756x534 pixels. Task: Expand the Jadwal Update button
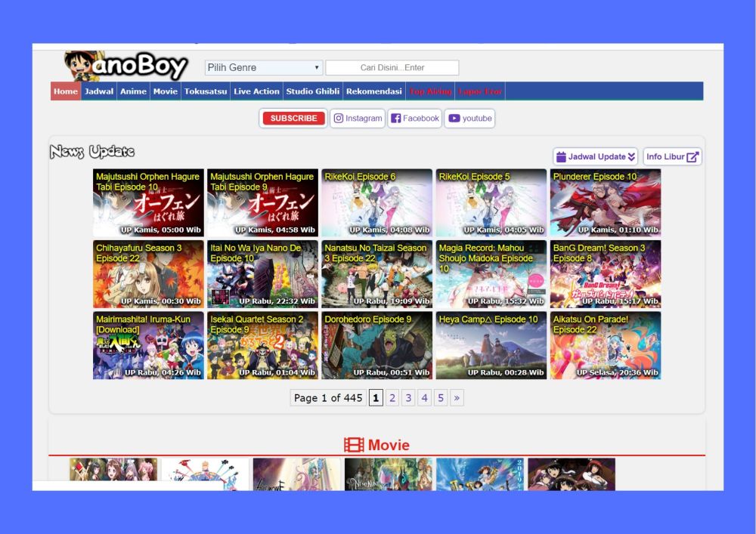596,157
